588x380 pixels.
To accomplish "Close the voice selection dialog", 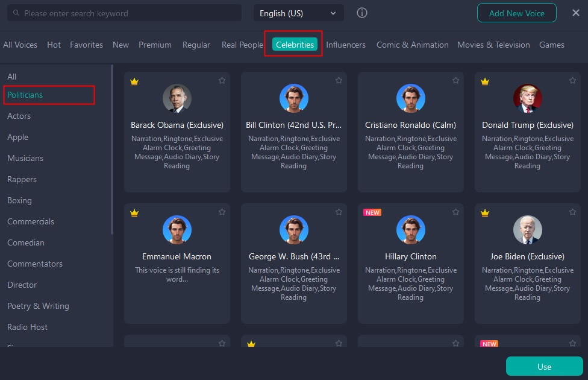I will click(575, 13).
